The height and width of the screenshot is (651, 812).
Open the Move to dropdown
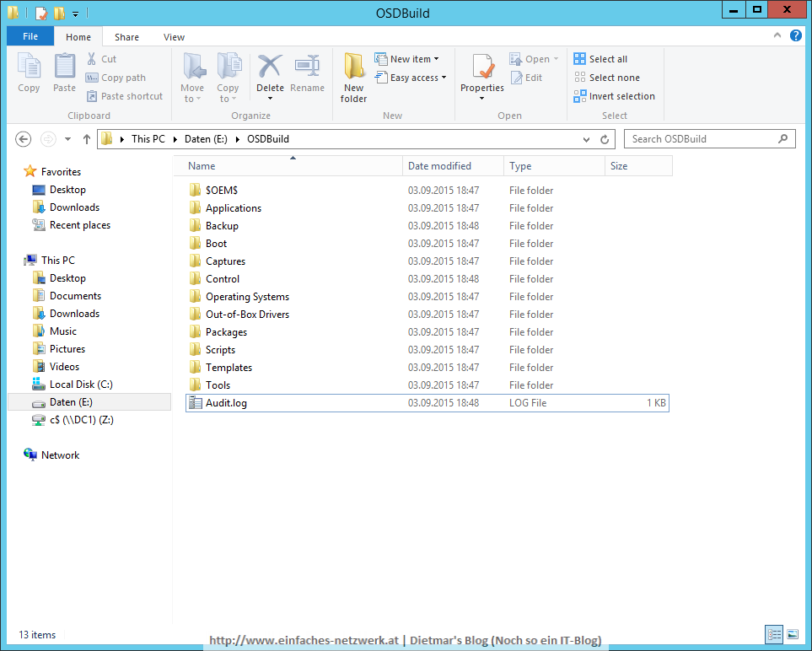[x=192, y=78]
